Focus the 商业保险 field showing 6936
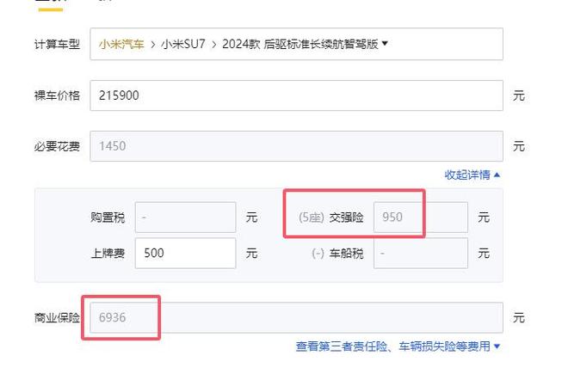568x392 pixels. (296, 318)
